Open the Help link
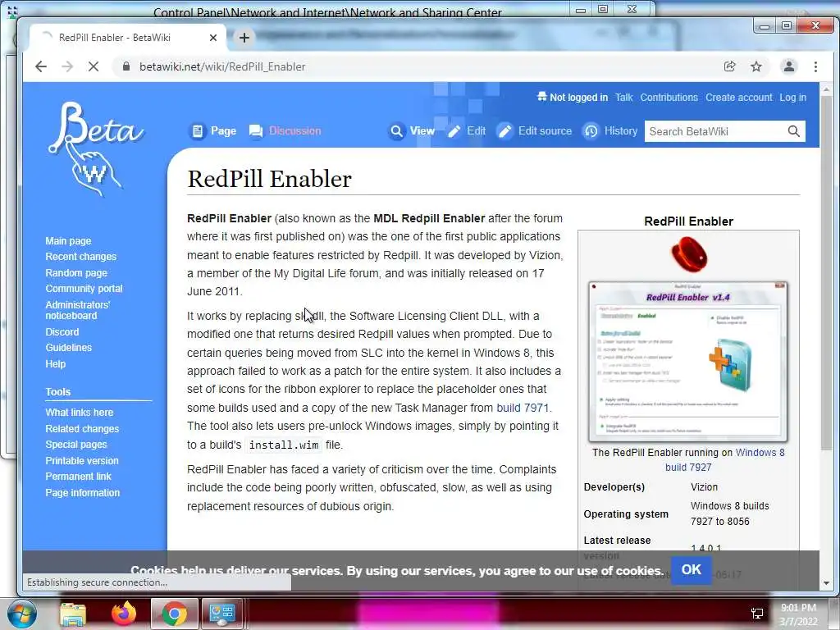The height and width of the screenshot is (630, 840). [55, 363]
